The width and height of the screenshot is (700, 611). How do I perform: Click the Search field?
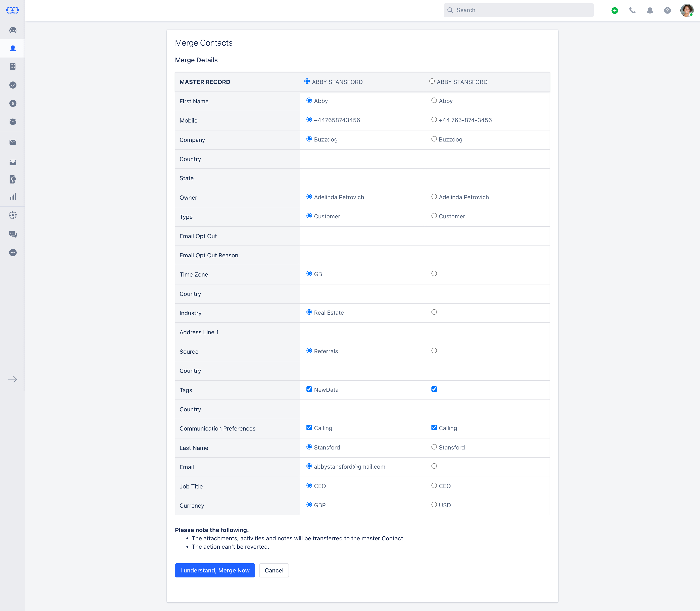click(518, 10)
